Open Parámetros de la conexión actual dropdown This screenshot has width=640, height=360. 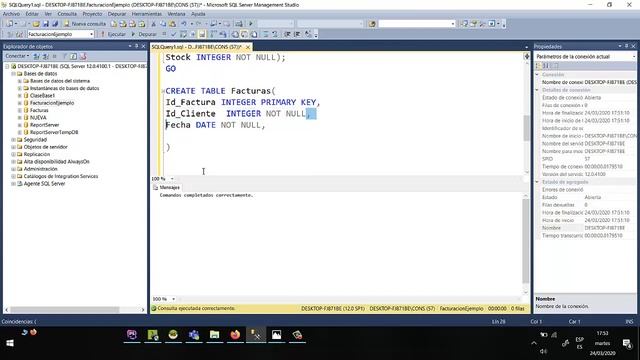pyautogui.click(x=585, y=56)
